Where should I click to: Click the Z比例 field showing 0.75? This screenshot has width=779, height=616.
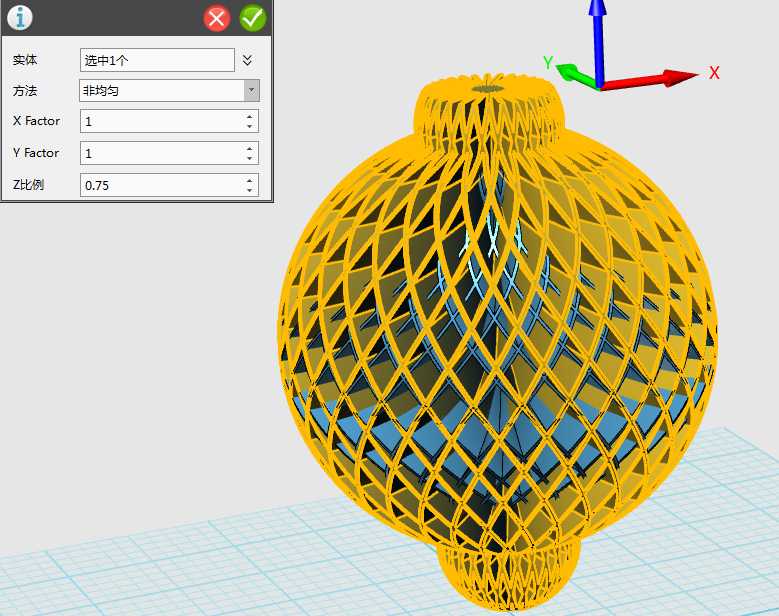169,185
